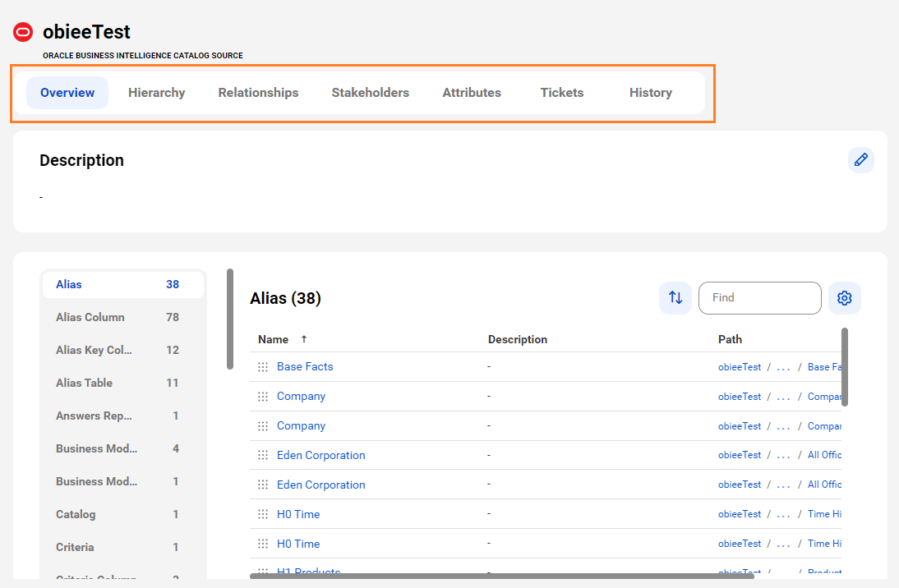Click All Offic path link in first Eden row
Screen dimensions: 899x588
pos(824,455)
